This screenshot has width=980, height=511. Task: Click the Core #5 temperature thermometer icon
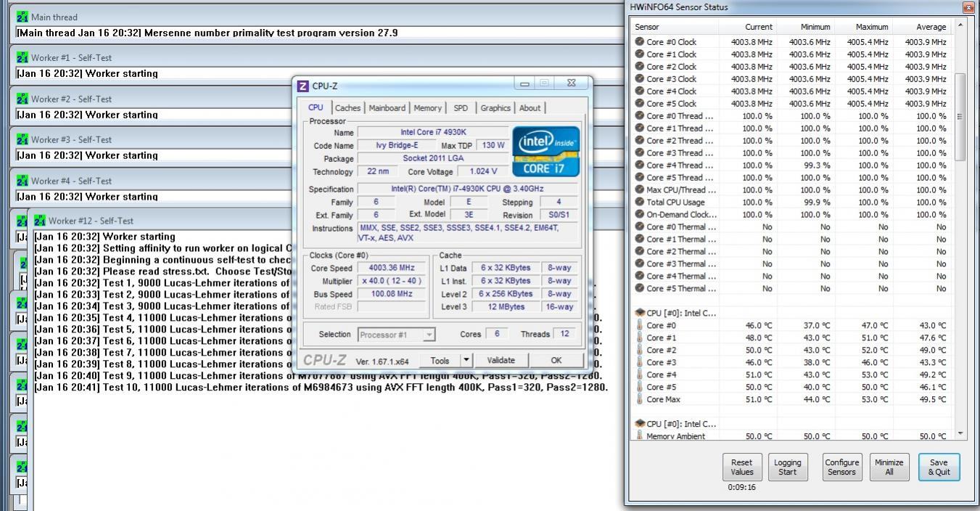[x=640, y=387]
